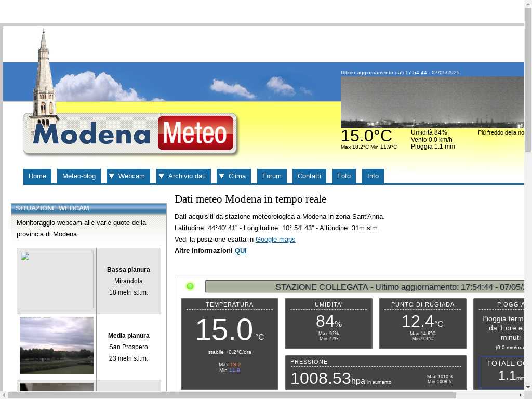Image resolution: width=532 pixels, height=399 pixels.
Task: Open the Info page
Action: [373, 176]
